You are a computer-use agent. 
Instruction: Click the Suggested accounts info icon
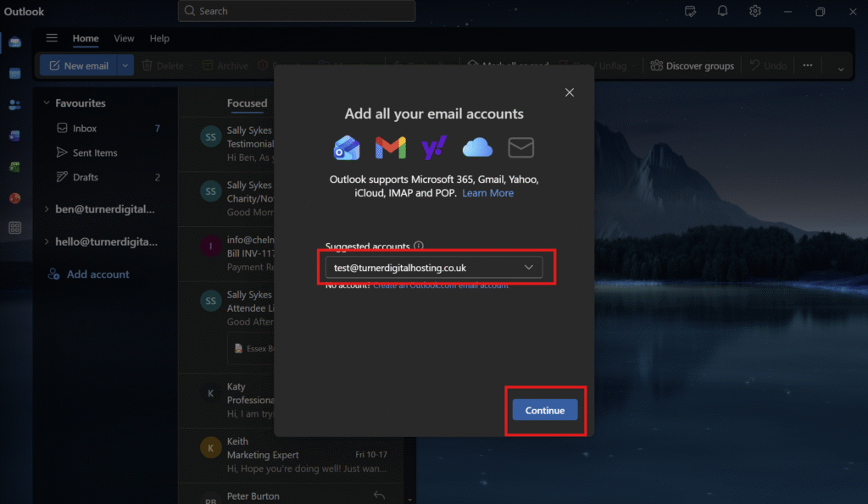(x=419, y=246)
